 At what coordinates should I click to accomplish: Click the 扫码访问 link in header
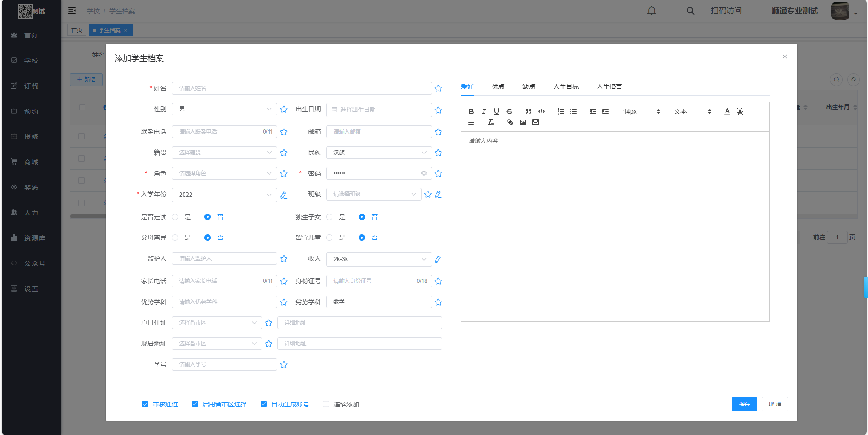click(x=726, y=10)
